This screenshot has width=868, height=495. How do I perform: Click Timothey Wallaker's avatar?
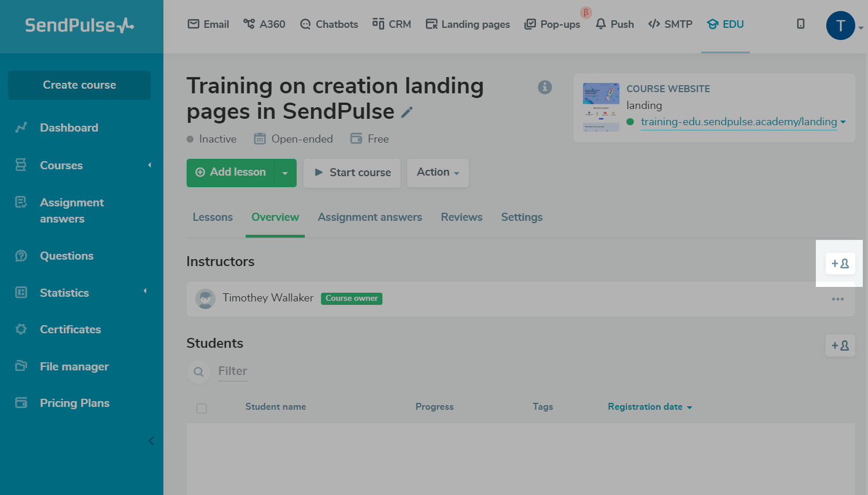point(205,299)
